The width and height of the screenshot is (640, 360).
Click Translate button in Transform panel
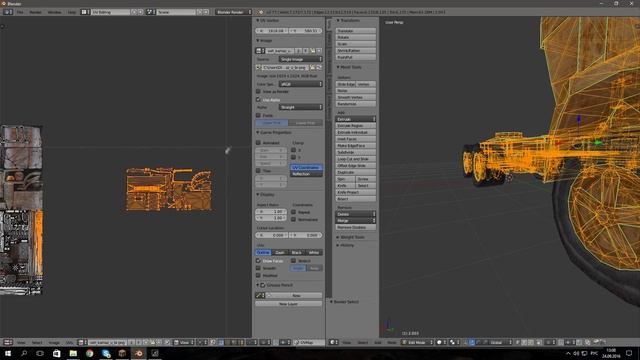coord(356,31)
